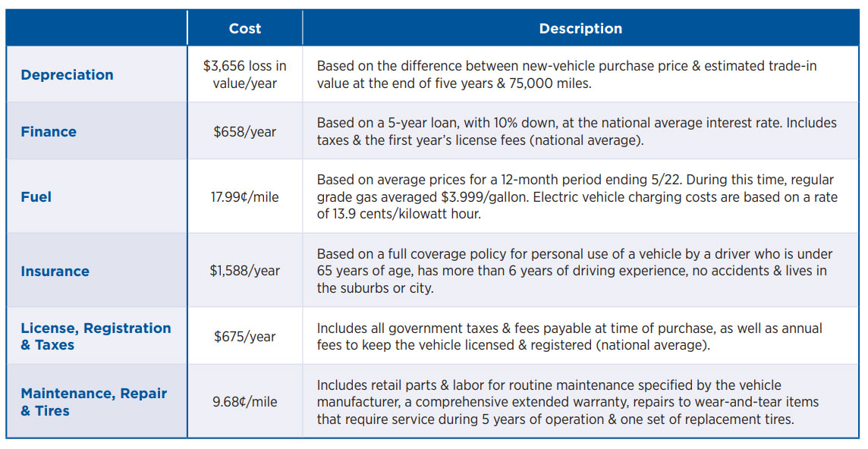Select the $1,588/year insurance cost
Viewport: 868px width, 449px height.
(x=244, y=272)
